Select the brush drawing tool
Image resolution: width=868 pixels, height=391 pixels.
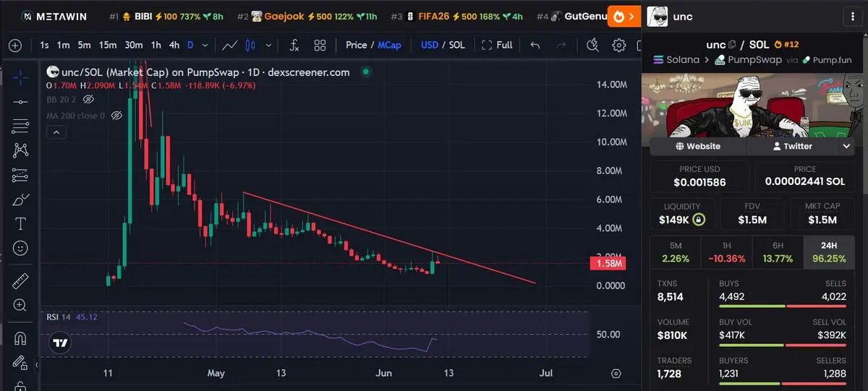pos(20,199)
